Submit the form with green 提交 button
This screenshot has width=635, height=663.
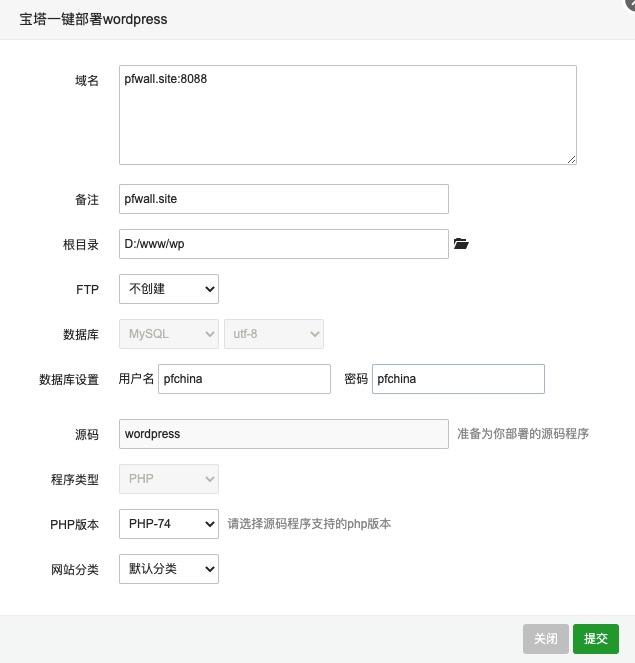coord(596,638)
